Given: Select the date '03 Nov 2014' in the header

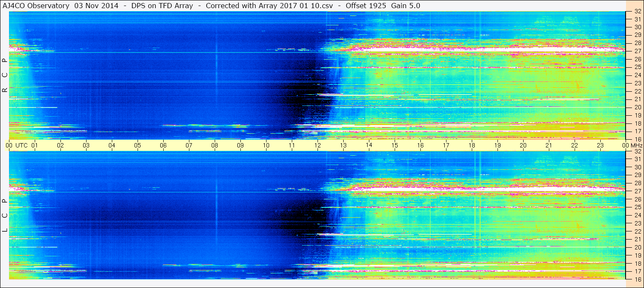Looking at the screenshot, I should point(96,6).
